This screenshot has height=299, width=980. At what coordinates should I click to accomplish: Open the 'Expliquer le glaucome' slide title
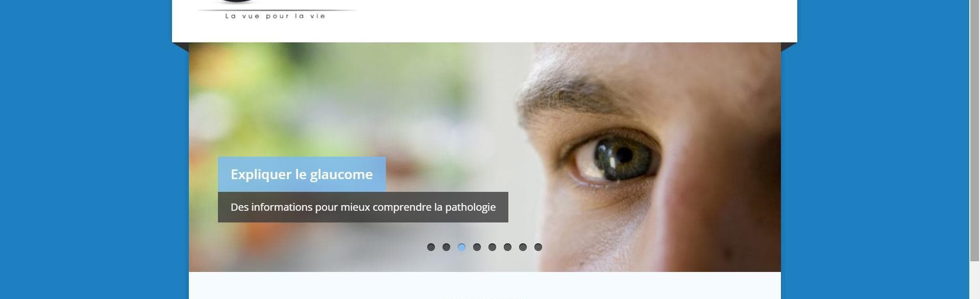tap(302, 174)
